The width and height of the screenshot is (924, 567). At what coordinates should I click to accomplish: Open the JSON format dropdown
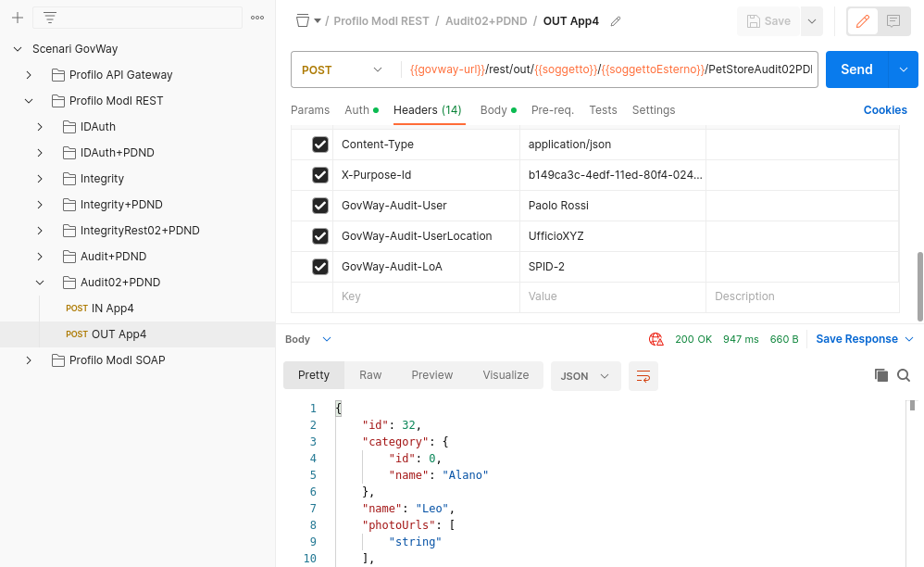(x=585, y=376)
